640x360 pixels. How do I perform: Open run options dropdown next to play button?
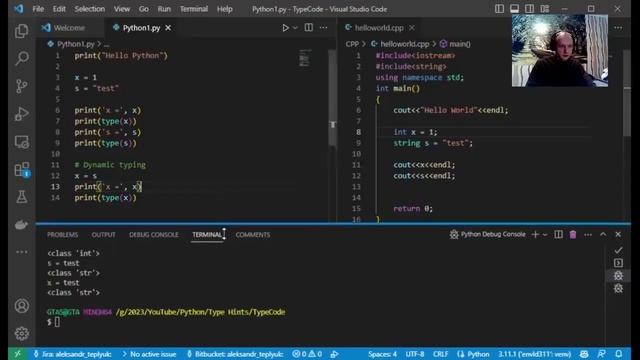[296, 28]
